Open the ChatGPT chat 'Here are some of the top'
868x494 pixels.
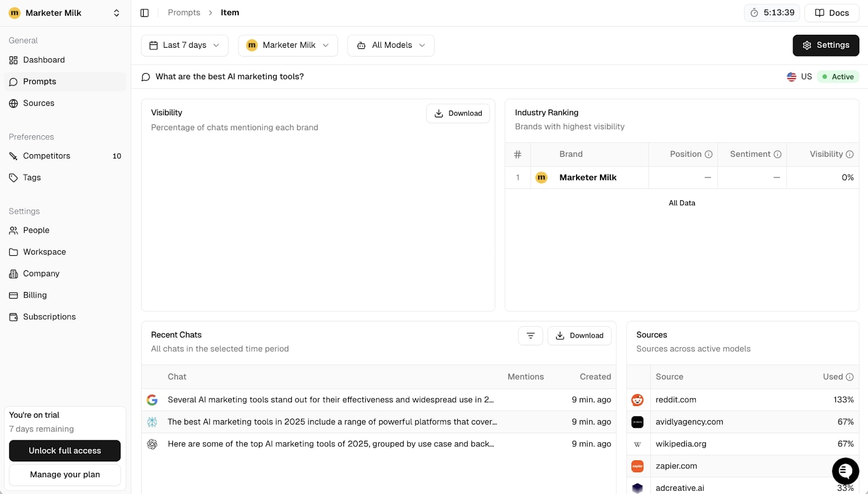point(379,444)
